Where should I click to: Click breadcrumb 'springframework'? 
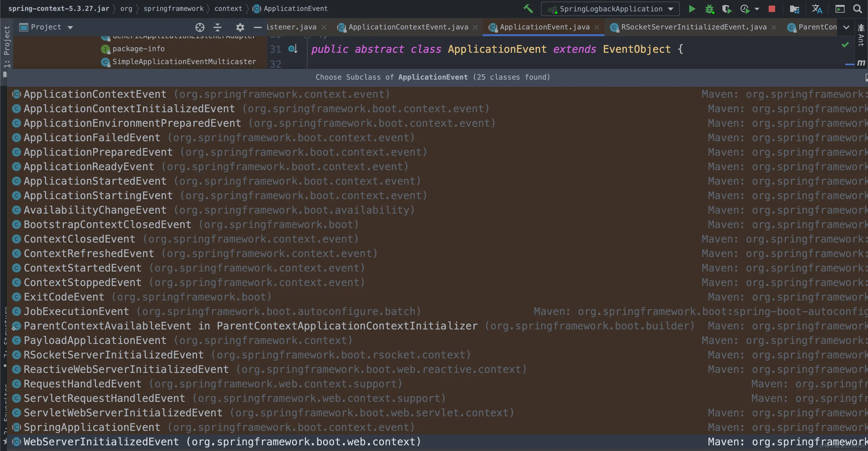pyautogui.click(x=174, y=8)
